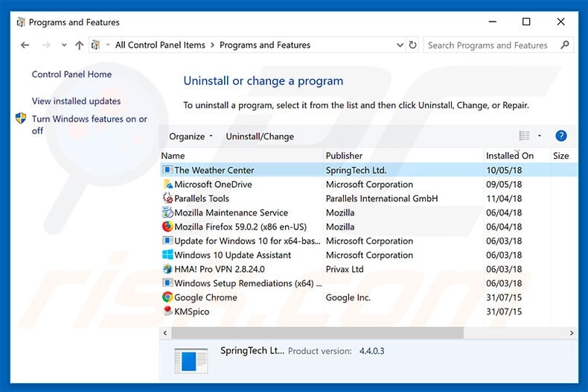The width and height of the screenshot is (588, 392).
Task: Click Privax Ltd publisher cell
Action: (345, 269)
